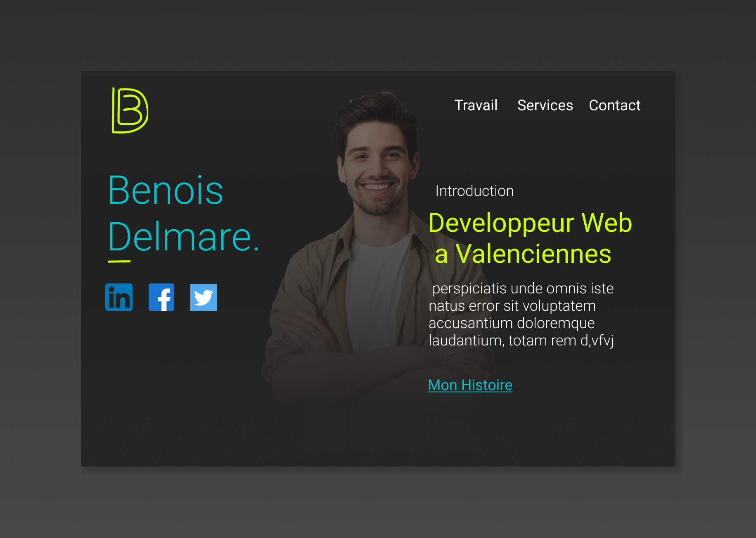Click the yellow underline below Delmare
The height and width of the screenshot is (538, 756).
click(x=119, y=261)
